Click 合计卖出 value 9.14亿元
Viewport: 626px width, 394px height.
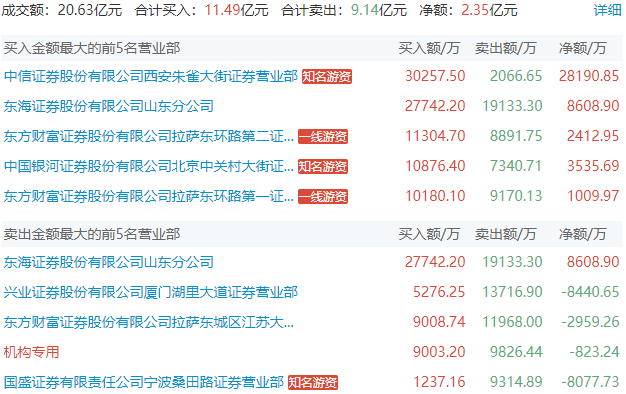(379, 10)
